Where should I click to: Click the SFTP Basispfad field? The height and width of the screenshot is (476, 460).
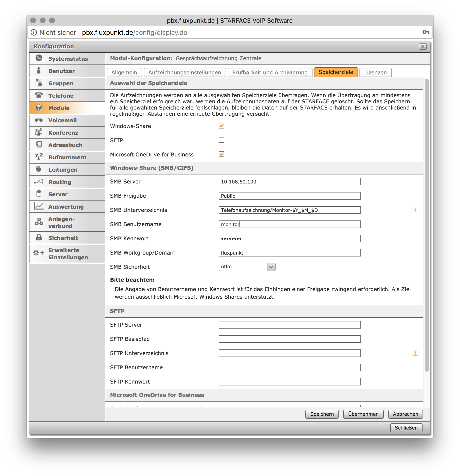point(290,339)
